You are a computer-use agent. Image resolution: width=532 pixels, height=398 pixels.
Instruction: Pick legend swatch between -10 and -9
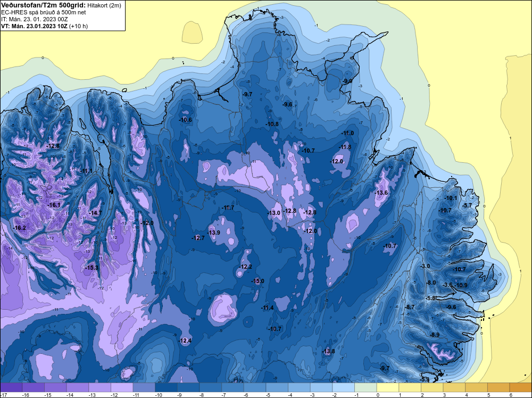click(x=166, y=387)
